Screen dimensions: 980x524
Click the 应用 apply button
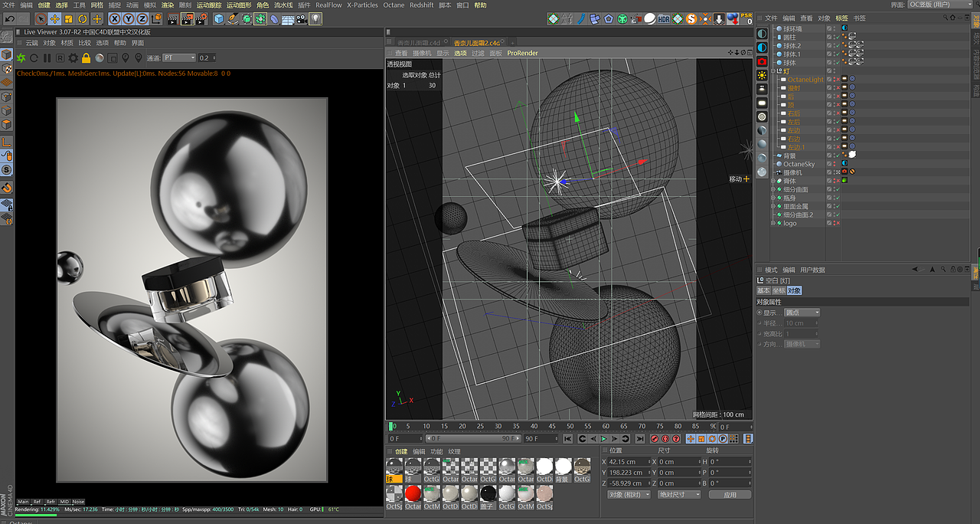[730, 495]
